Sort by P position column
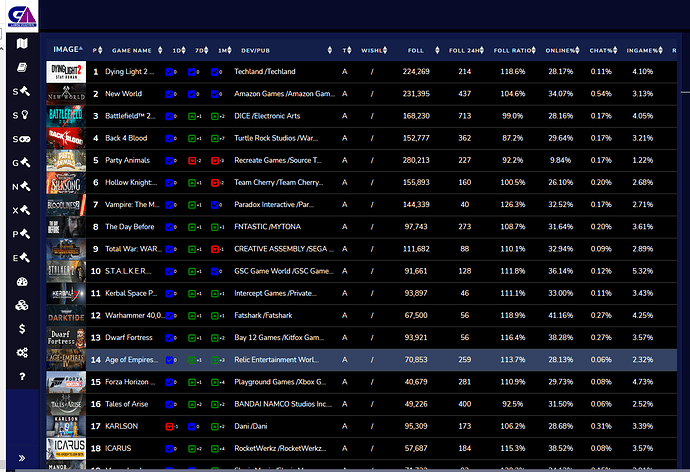This screenshot has width=690, height=472. pos(97,50)
